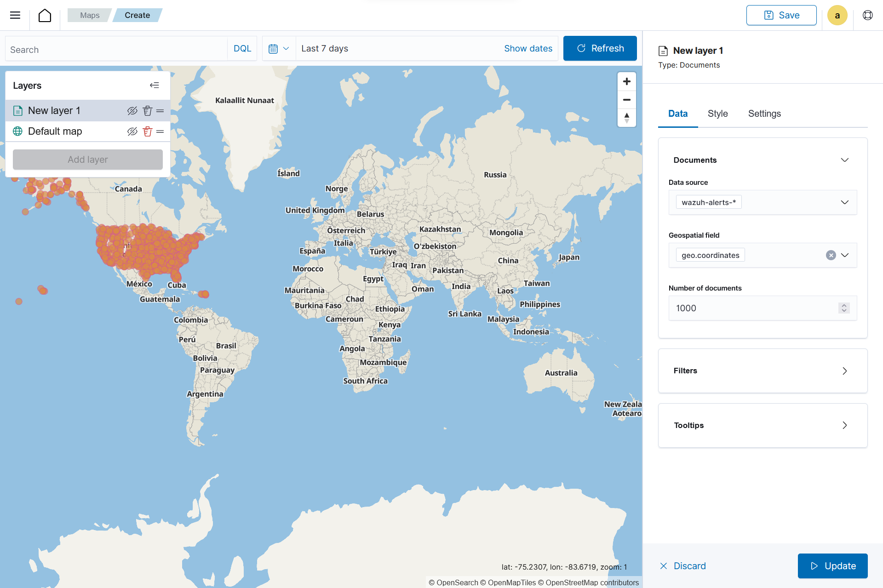
Task: Open the user avatar menu
Action: (837, 15)
